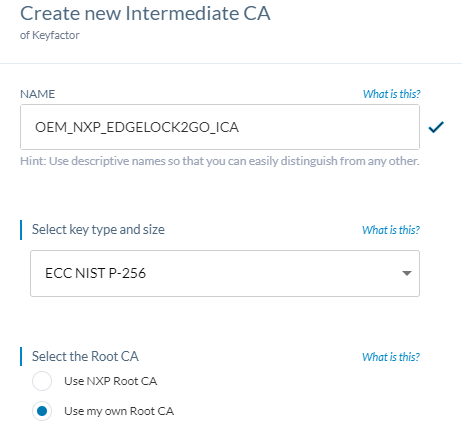The width and height of the screenshot is (462, 437).
Task: Click the 'of Keyfactor' subtitle text
Action: [x=50, y=35]
